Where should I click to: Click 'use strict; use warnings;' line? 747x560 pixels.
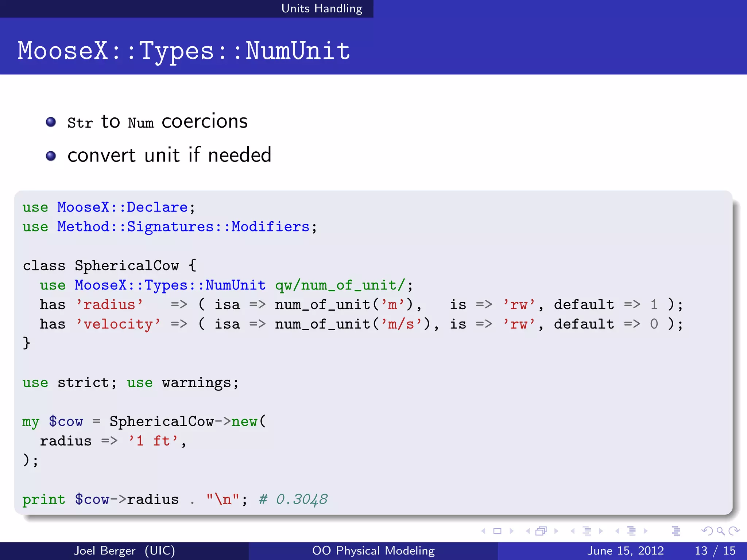click(x=131, y=383)
